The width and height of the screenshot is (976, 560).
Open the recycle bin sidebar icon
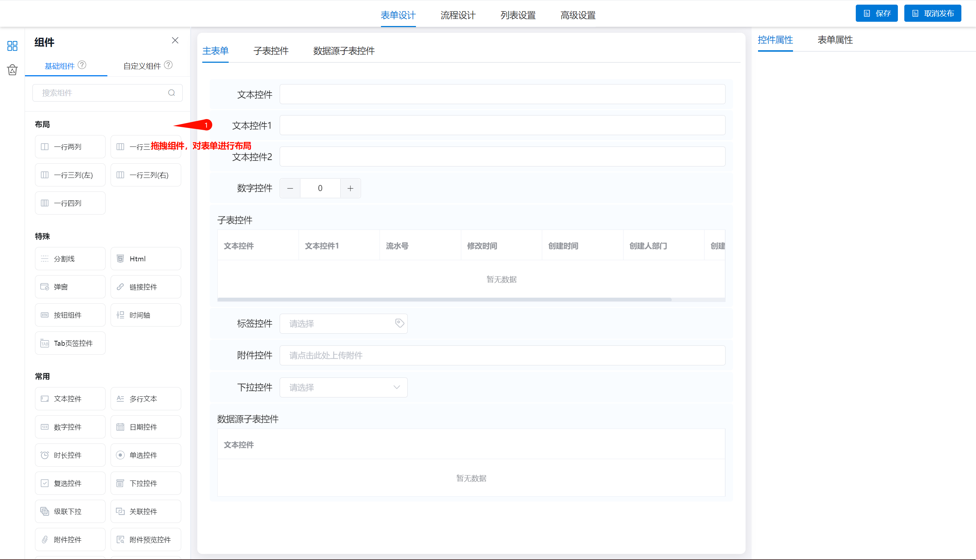click(12, 70)
